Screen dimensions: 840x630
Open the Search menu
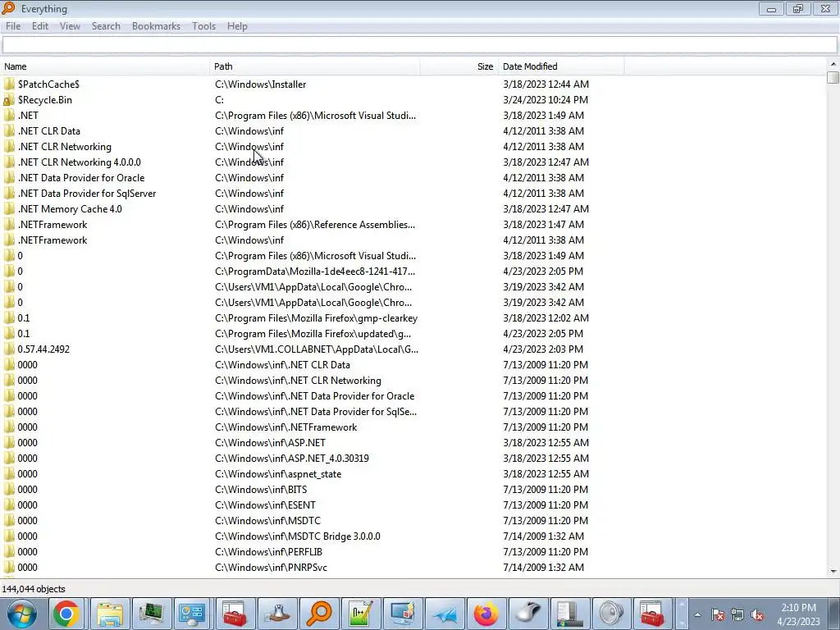pos(106,26)
